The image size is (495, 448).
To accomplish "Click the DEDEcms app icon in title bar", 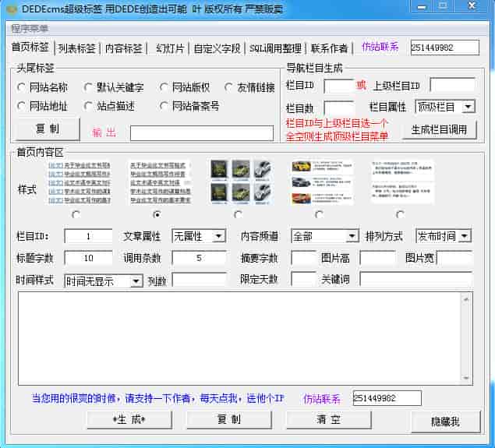I will point(9,8).
